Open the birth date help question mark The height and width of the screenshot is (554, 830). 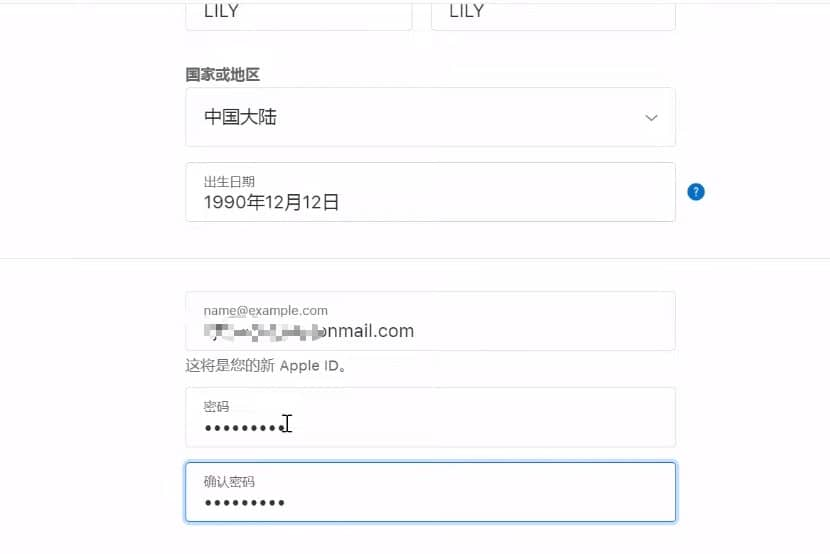696,192
